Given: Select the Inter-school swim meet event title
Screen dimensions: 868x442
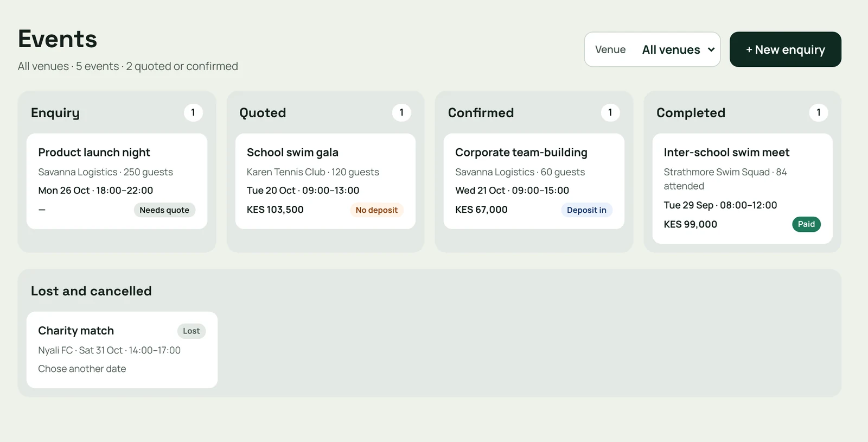Looking at the screenshot, I should point(726,153).
